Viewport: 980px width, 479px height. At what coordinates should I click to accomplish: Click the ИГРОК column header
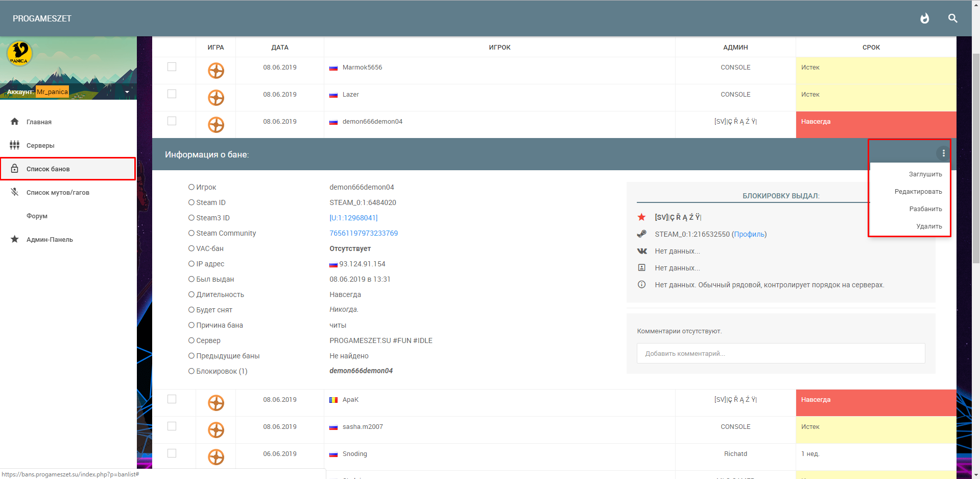[x=499, y=47]
